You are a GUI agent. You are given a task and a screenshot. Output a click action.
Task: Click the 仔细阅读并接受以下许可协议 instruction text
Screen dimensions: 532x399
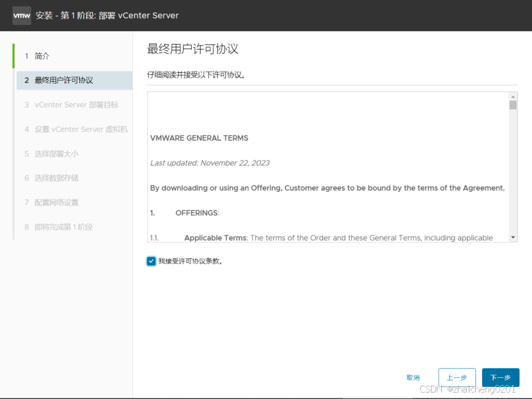pos(196,75)
